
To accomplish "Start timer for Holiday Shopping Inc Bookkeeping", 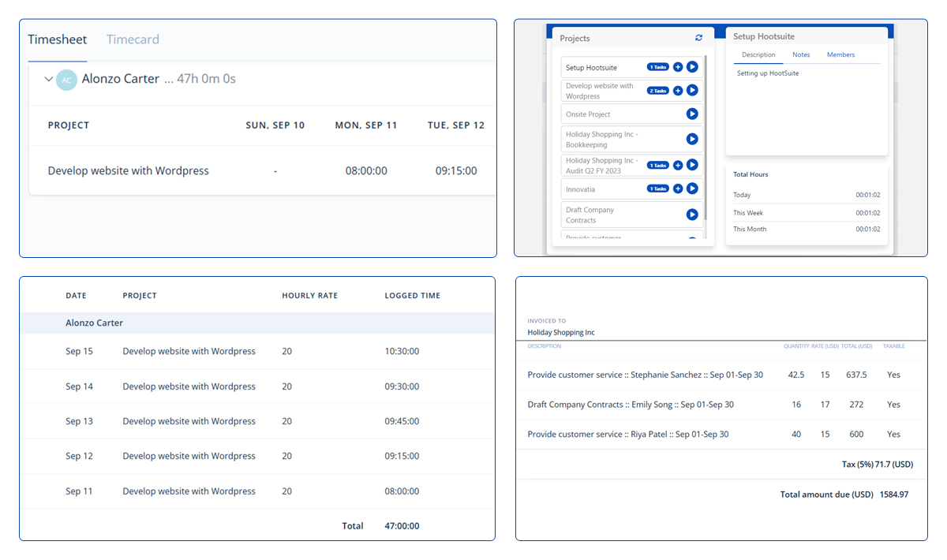I will point(692,140).
